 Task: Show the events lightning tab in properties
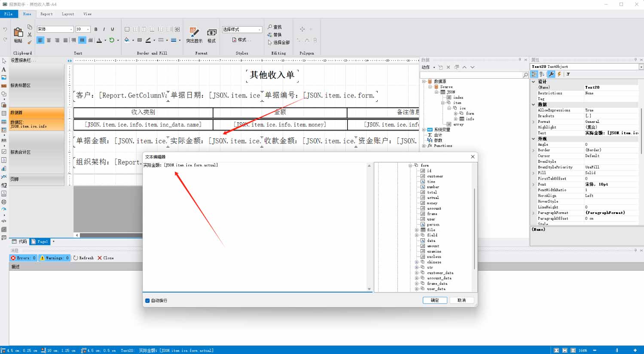559,74
